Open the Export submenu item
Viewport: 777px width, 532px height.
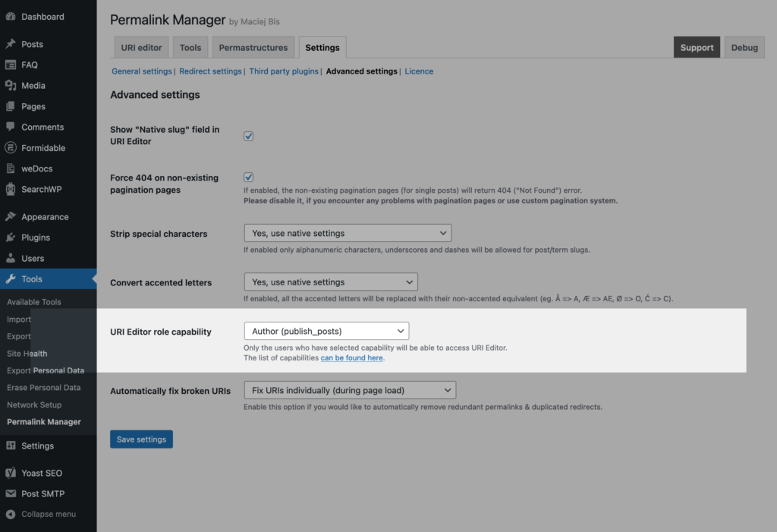click(19, 336)
